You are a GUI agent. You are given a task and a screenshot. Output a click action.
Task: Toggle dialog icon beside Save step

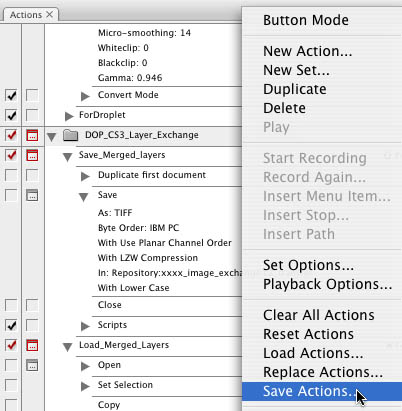(x=32, y=195)
